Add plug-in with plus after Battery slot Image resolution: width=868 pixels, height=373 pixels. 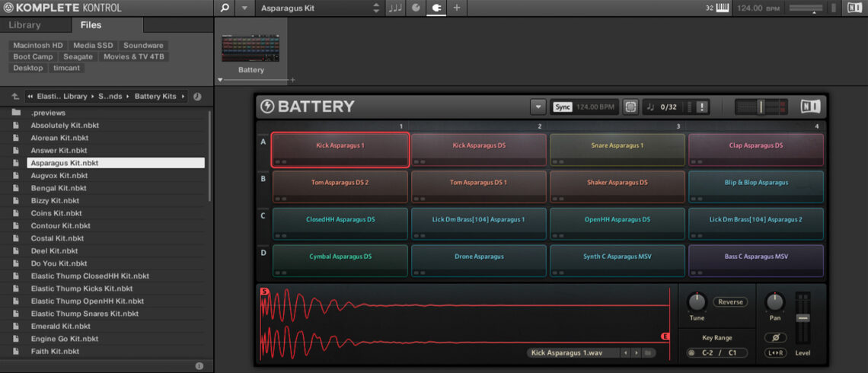tap(293, 80)
